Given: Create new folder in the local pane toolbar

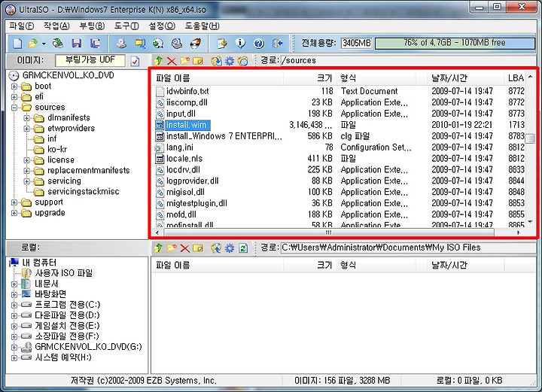Looking at the screenshot, I should (x=172, y=248).
